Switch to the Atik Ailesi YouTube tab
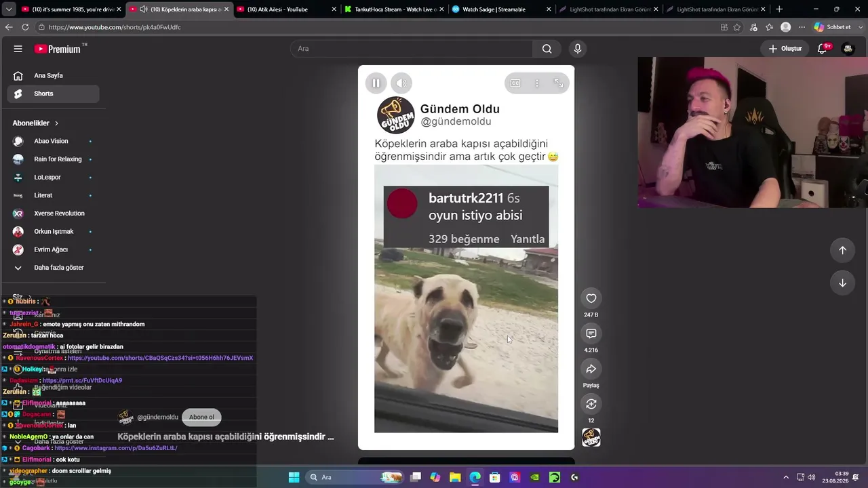Screen dimensions: 868x488 pyautogui.click(x=285, y=9)
